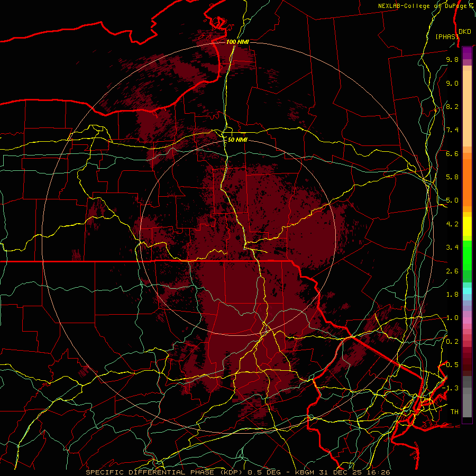This screenshot has height=476, width=476.
Task: Click the 0.2 value on the scale
Action: pyautogui.click(x=452, y=342)
